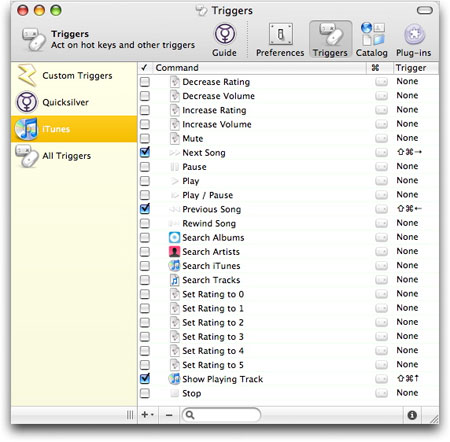
Task: Click None trigger for Increase Volume
Action: 407,124
